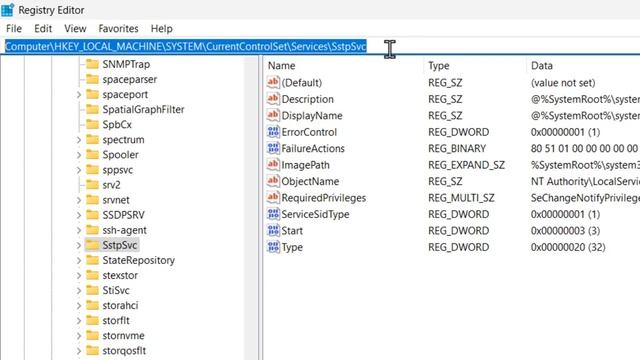Expand the stexstor key
640x360 pixels.
tap(79, 276)
